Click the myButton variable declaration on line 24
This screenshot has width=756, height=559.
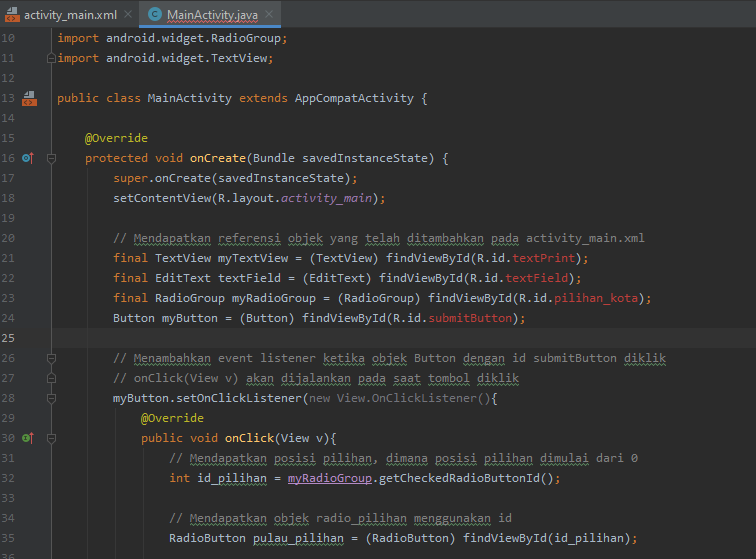(189, 318)
